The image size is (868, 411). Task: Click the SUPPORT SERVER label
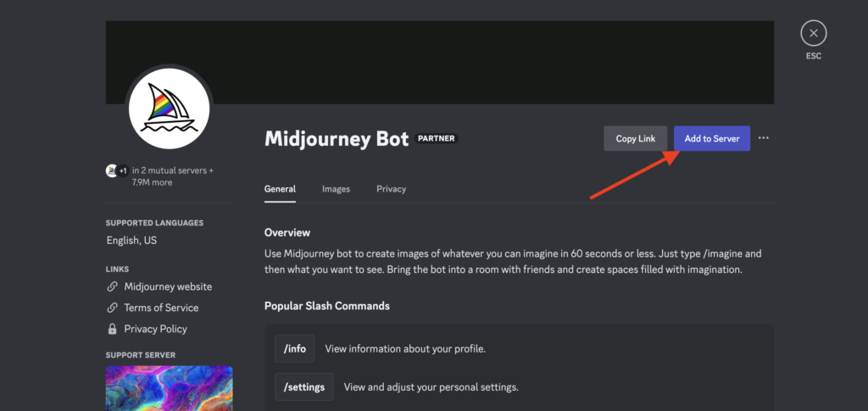[141, 355]
